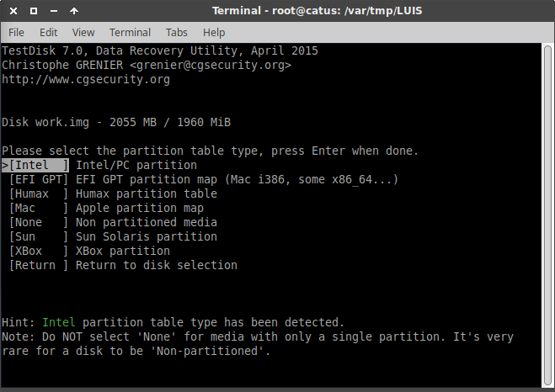Open the View menu
The image size is (555, 392).
pyautogui.click(x=83, y=32)
